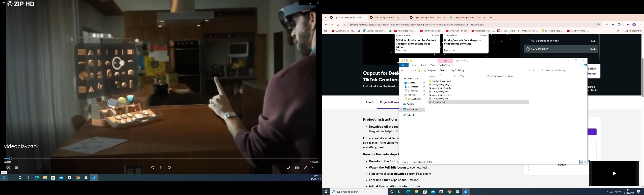The height and width of the screenshot is (195, 644).
Task: Open volume control in system tray
Action: pyautogui.click(x=615, y=192)
